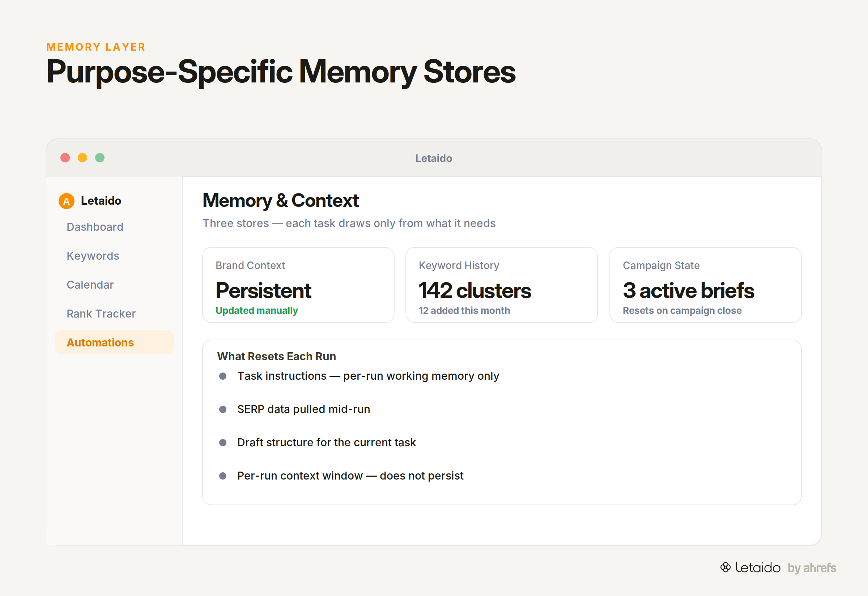Click the 'What Resets Each Run' heading

[277, 356]
